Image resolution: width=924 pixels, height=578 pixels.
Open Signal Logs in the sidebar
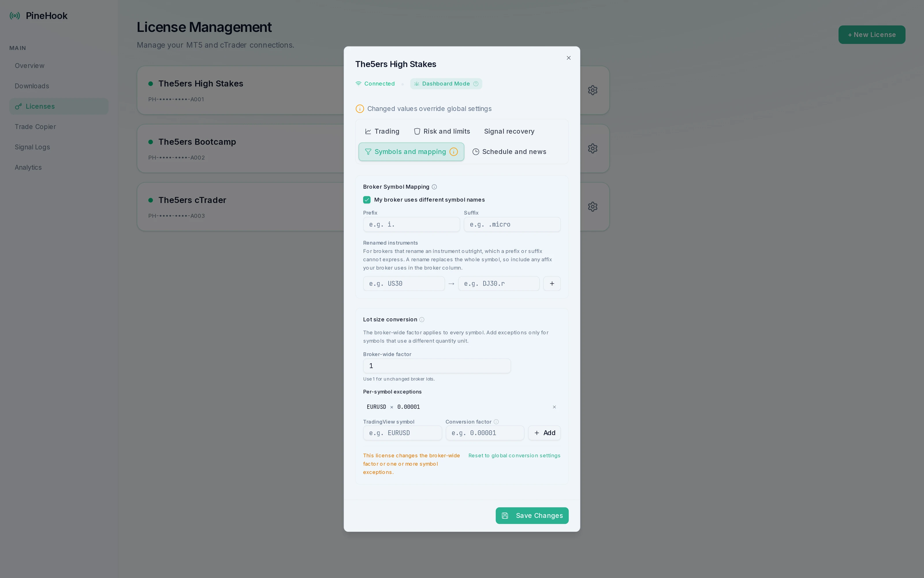(59, 147)
